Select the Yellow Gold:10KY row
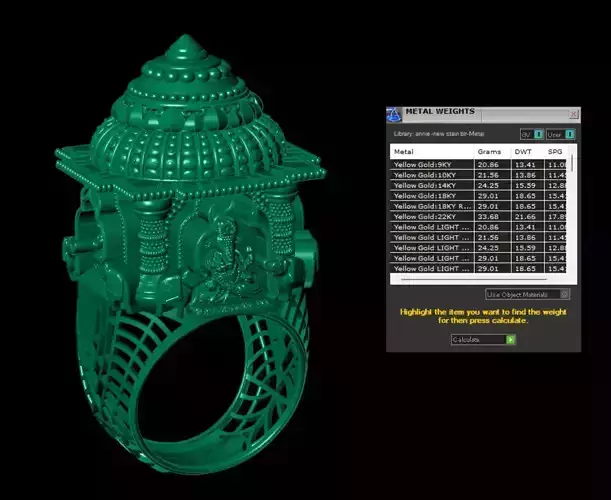The image size is (611, 500). 479,175
